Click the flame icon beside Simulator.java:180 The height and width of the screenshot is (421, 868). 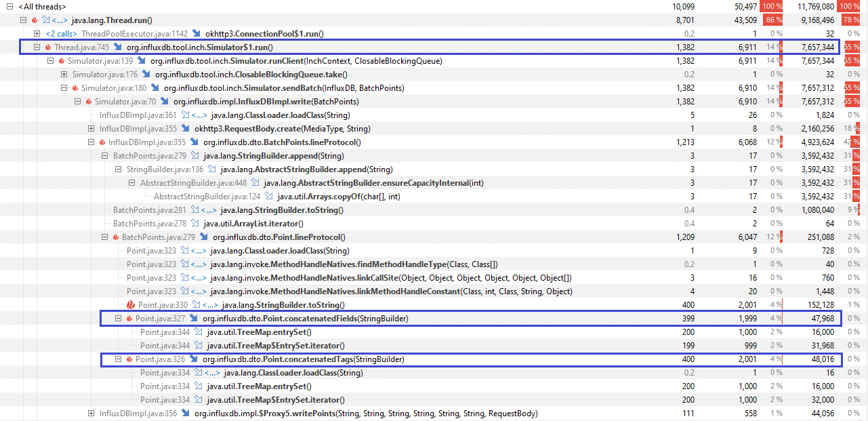75,88
